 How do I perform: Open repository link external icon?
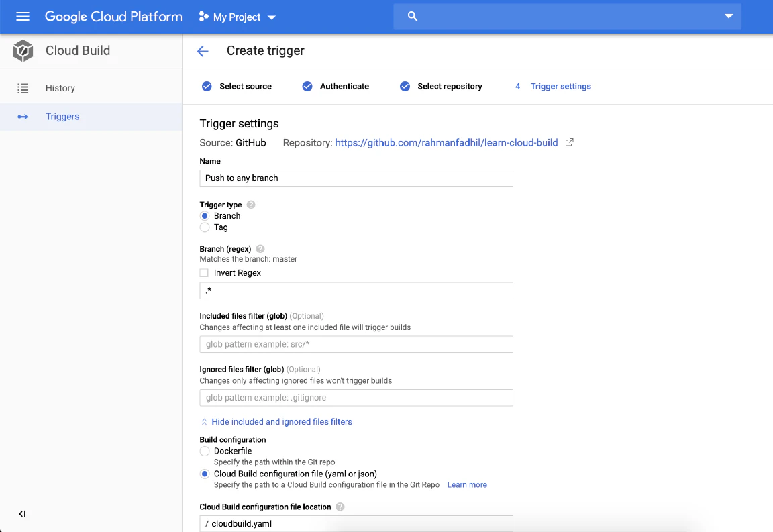tap(570, 142)
